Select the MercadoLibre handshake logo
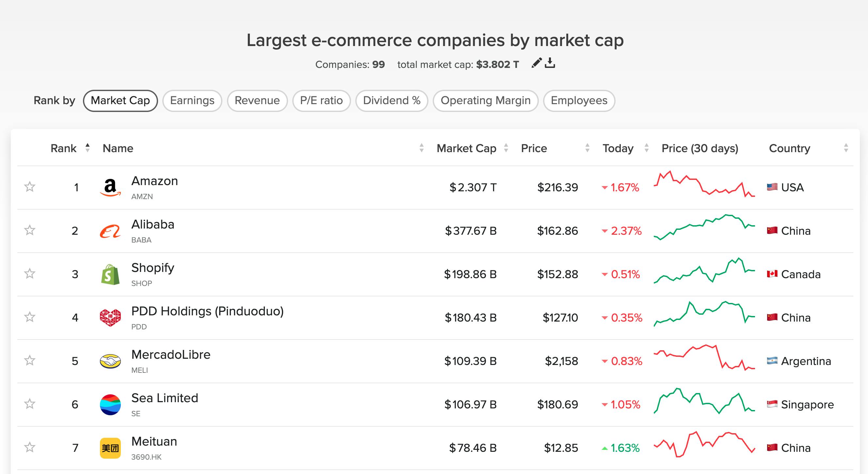The image size is (868, 474). click(x=111, y=361)
